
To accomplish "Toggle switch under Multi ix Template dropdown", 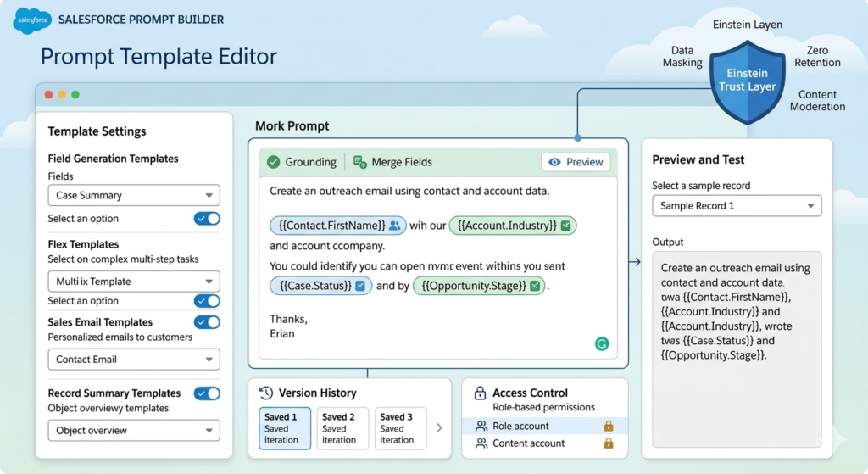I will [207, 301].
